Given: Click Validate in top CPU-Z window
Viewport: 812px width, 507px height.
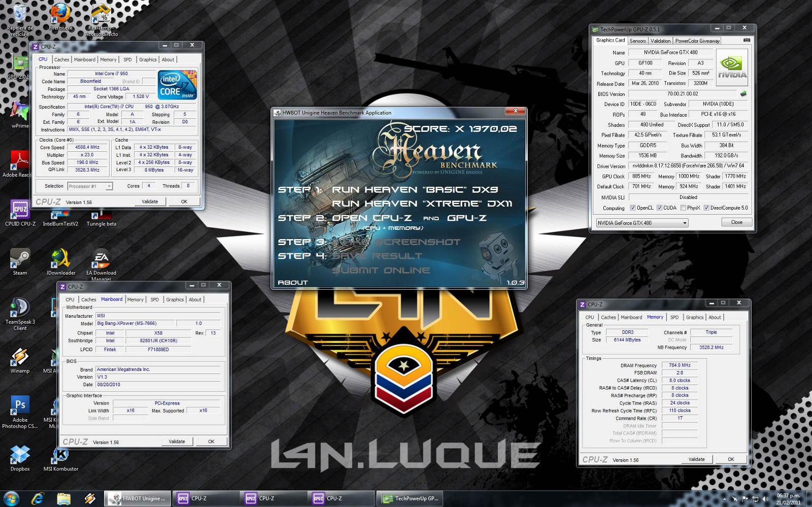Looking at the screenshot, I should (x=150, y=201).
